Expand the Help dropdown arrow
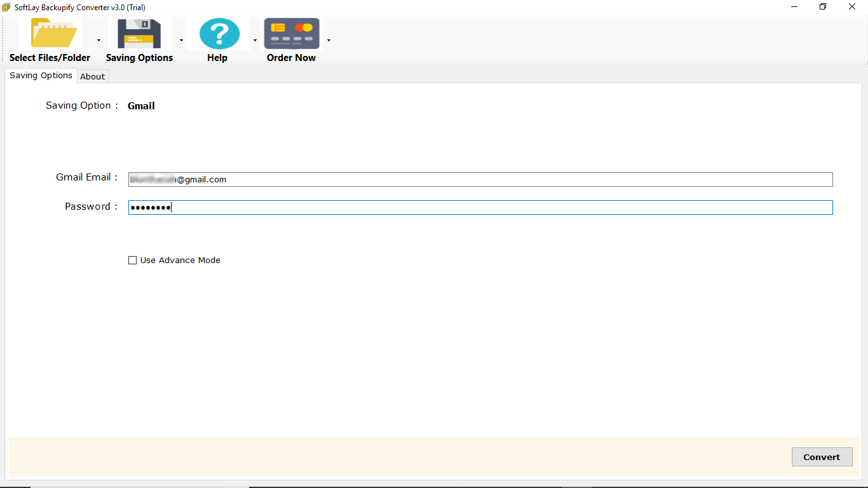 (255, 41)
